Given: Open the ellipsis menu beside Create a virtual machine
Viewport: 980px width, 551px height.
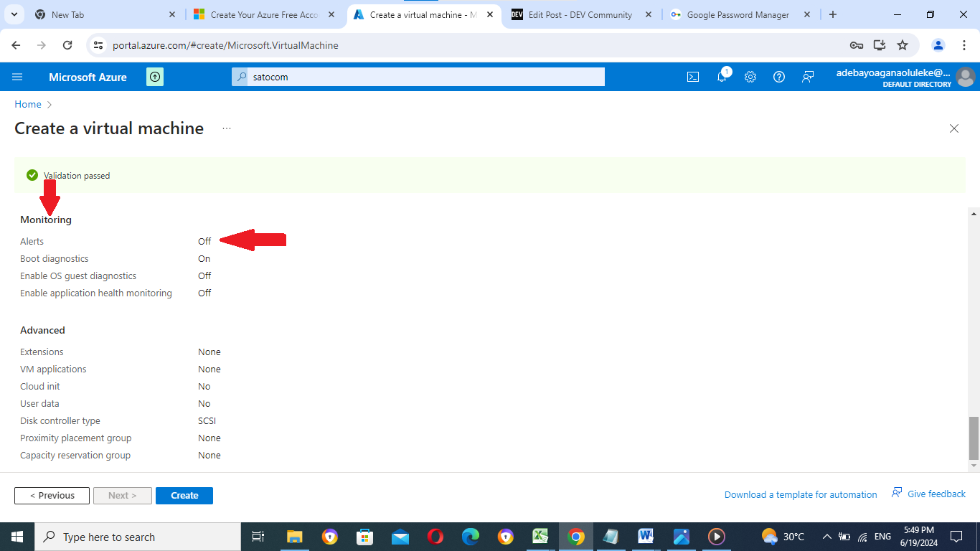Looking at the screenshot, I should click(227, 128).
